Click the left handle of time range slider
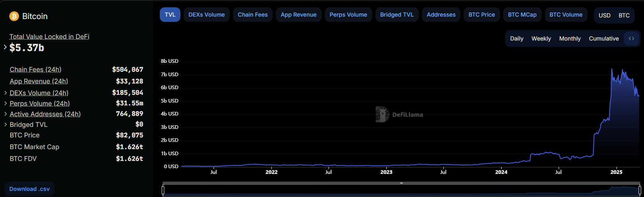Image resolution: width=644 pixels, height=197 pixels. pos(163,190)
